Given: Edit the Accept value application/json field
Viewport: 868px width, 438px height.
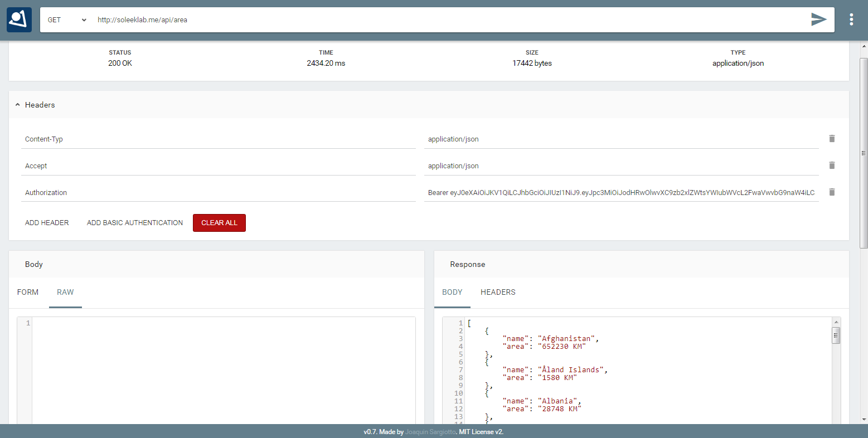Looking at the screenshot, I should [621, 166].
